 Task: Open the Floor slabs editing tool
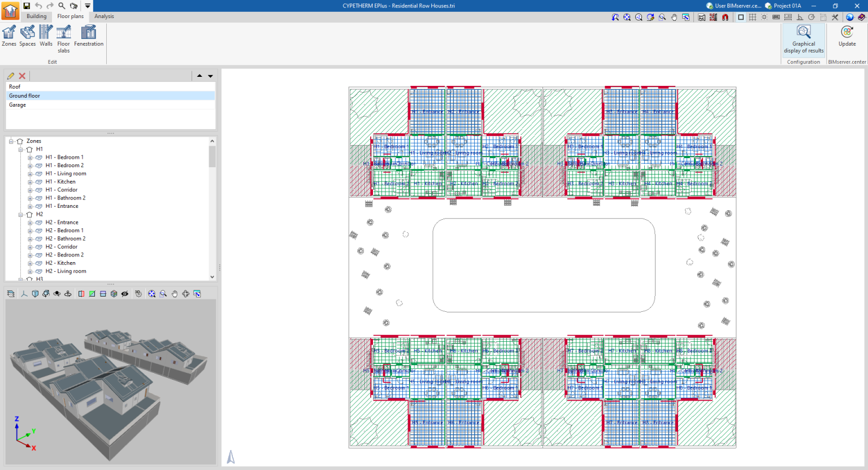tap(64, 39)
